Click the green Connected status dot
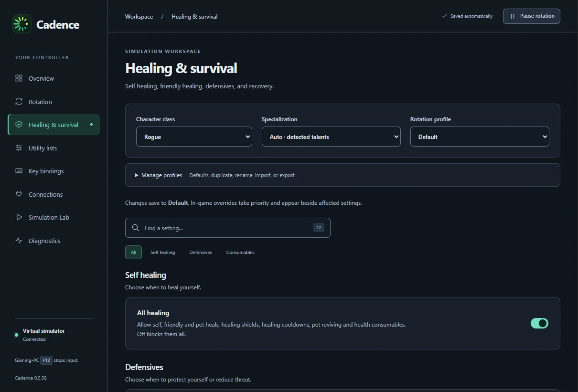Image resolution: width=578 pixels, height=392 pixels. point(17,335)
